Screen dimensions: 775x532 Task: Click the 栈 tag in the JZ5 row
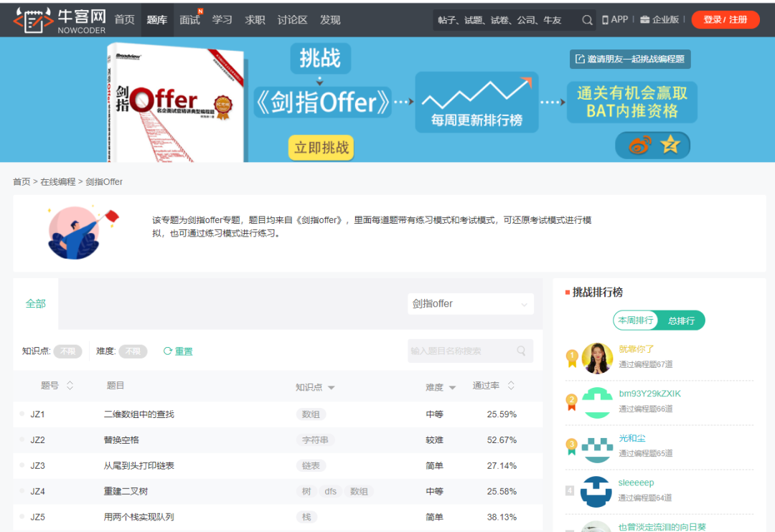(x=306, y=517)
